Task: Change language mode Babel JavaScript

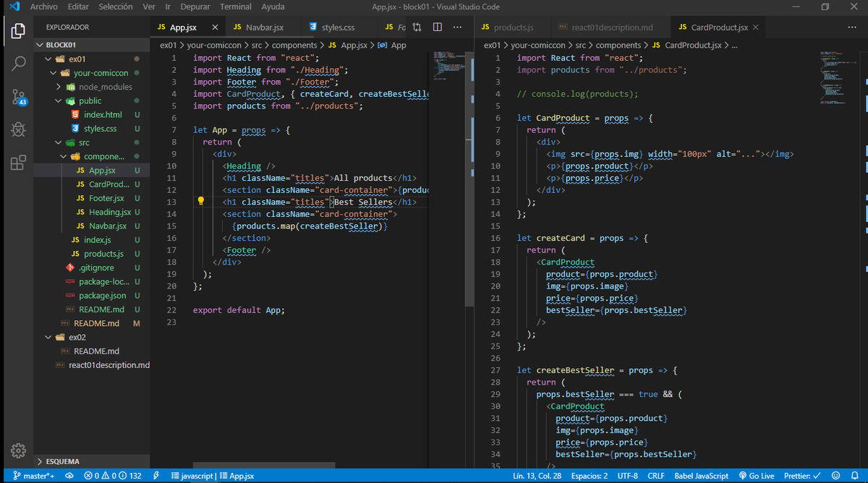Action: [701, 476]
